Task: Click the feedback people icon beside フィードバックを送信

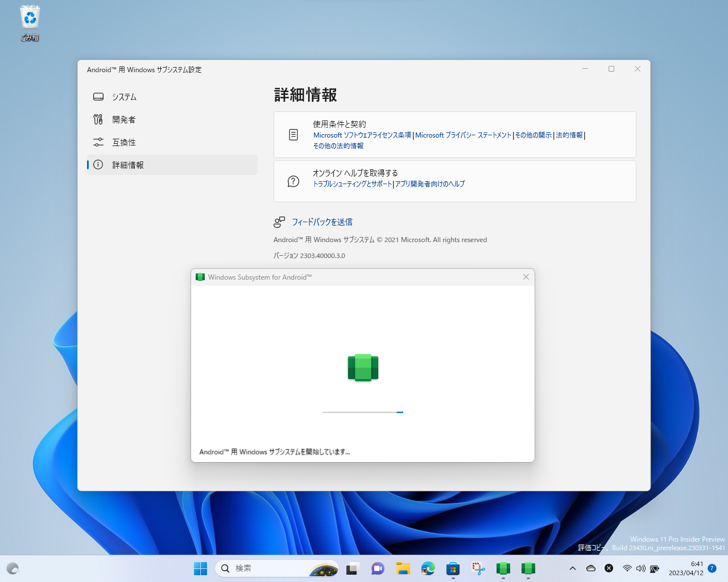Action: point(279,222)
